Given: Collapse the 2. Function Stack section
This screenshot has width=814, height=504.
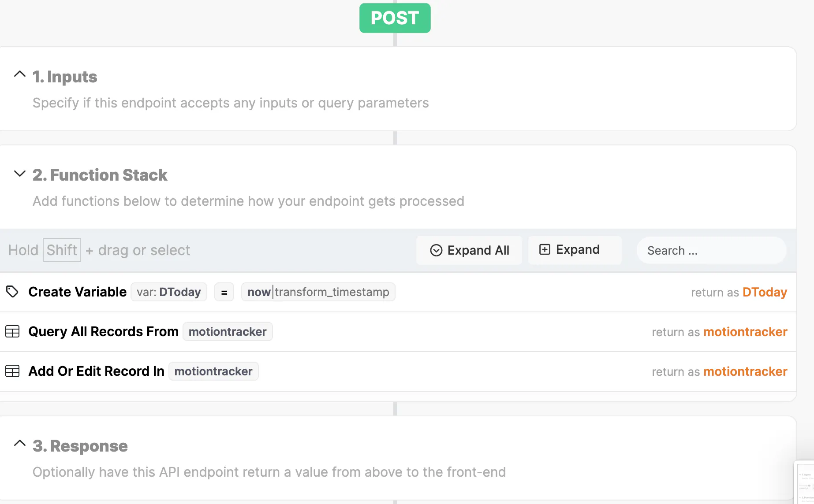Looking at the screenshot, I should point(20,173).
